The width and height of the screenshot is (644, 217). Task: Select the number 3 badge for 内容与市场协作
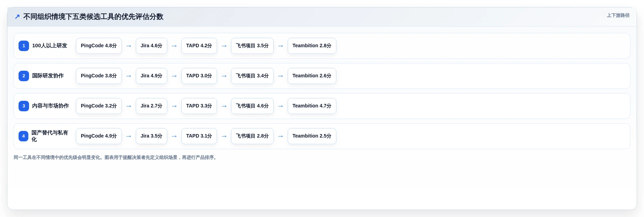(x=24, y=106)
